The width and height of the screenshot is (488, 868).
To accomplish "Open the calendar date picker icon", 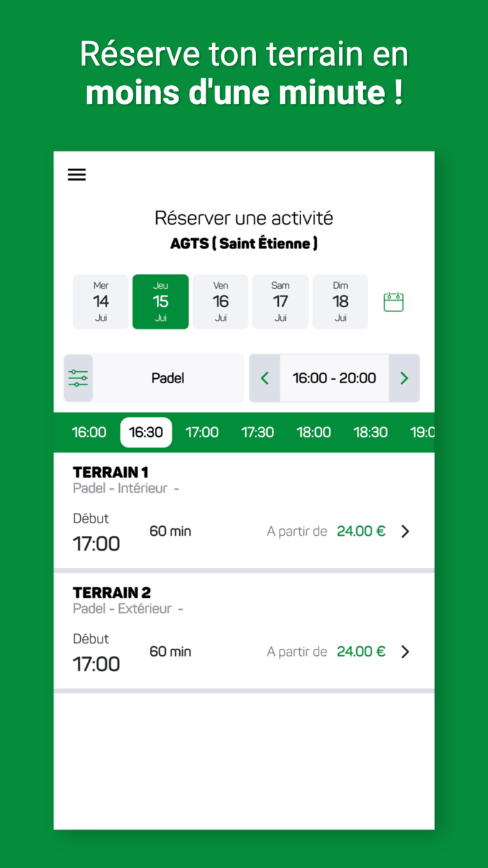I will coord(393,301).
